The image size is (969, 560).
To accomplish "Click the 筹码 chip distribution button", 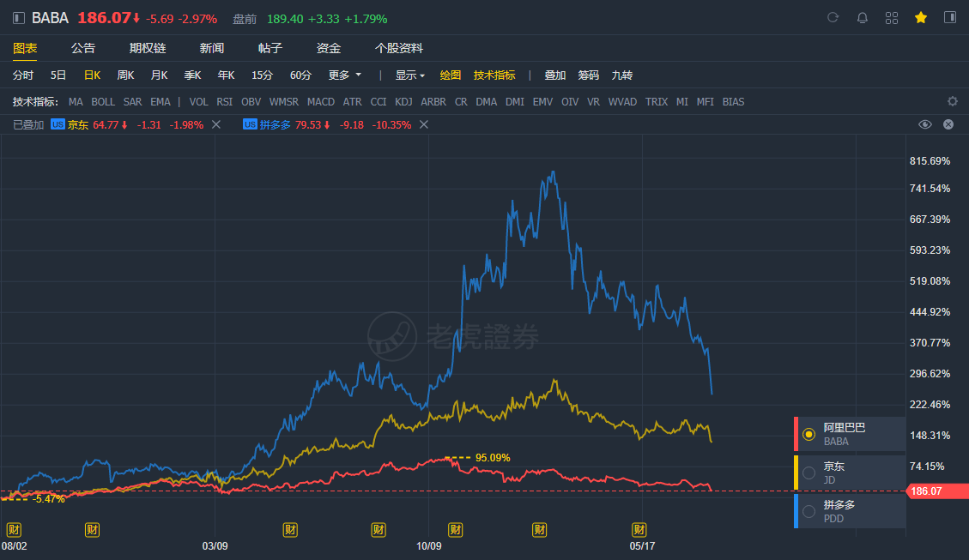I will [x=588, y=75].
